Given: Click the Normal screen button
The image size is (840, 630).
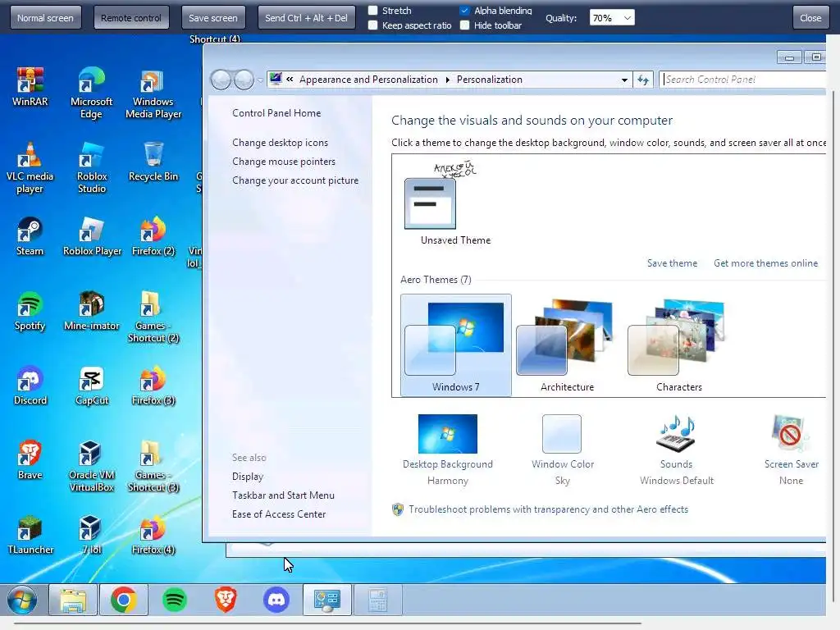Looking at the screenshot, I should click(x=46, y=18).
